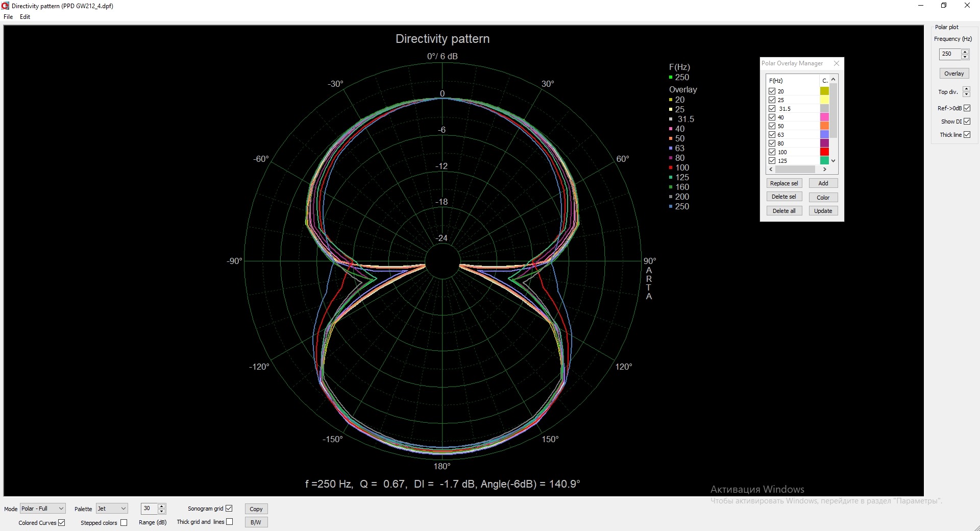Click the Overlay button in Polar plot panel
The height and width of the screenshot is (531, 980).
pyautogui.click(x=954, y=74)
